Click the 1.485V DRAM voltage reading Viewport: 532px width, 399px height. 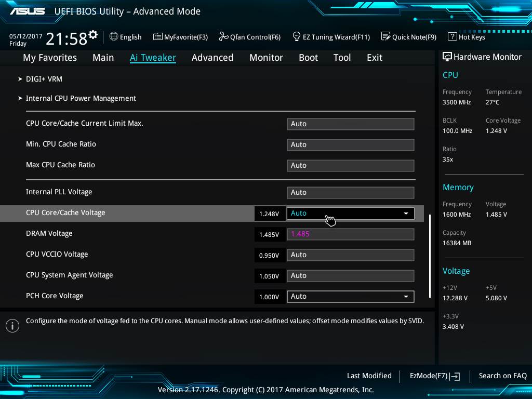(270, 234)
